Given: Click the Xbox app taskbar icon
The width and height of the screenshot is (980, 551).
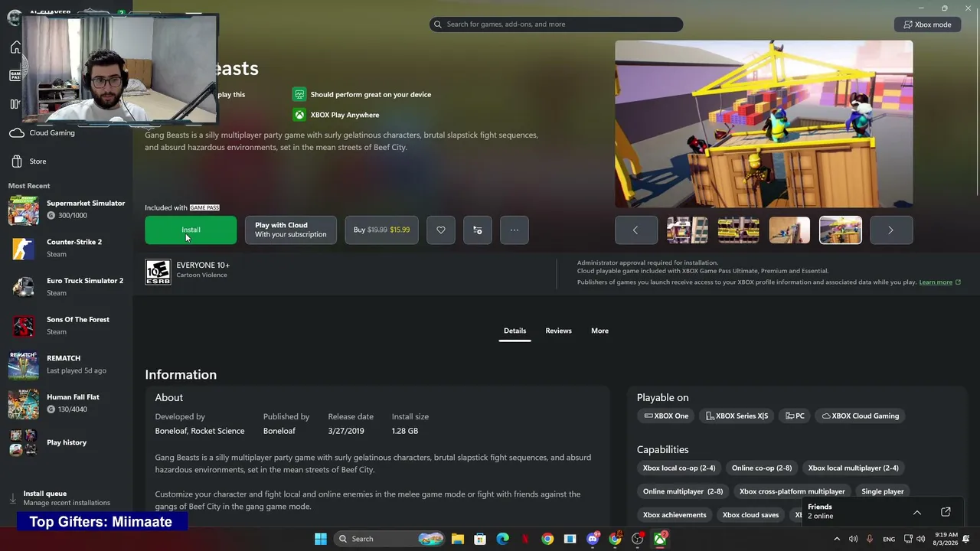Looking at the screenshot, I should click(660, 539).
